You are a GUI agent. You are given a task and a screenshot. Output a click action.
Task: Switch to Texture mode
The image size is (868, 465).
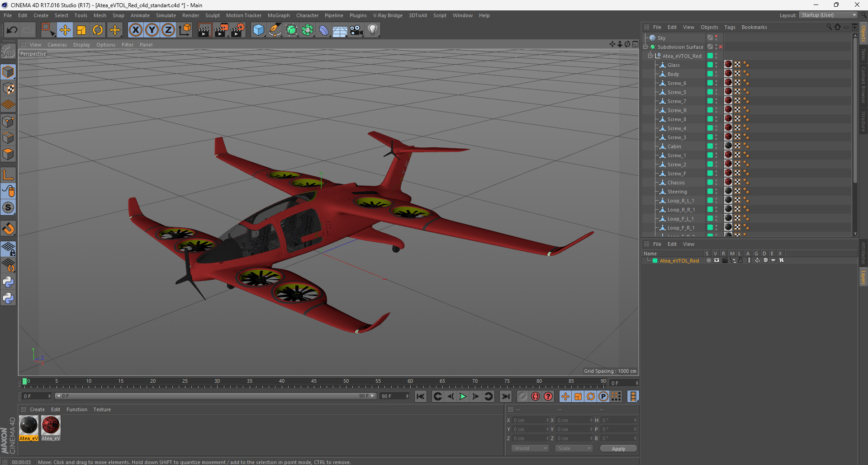(x=8, y=89)
